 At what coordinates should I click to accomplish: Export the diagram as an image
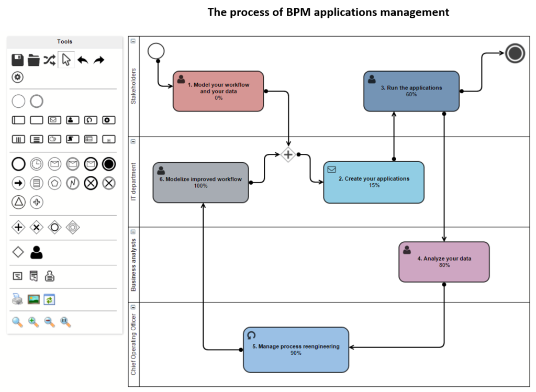point(33,299)
